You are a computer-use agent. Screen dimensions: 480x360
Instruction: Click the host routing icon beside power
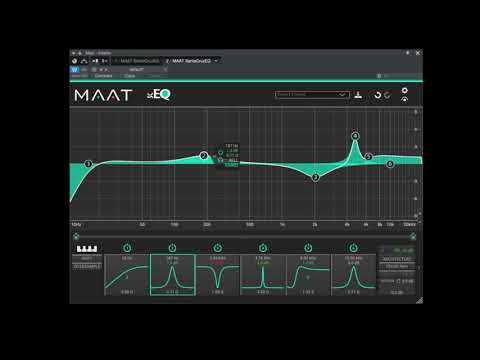(x=84, y=61)
